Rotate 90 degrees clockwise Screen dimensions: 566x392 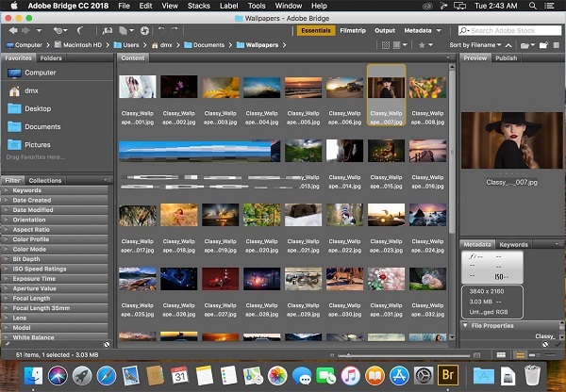tap(175, 31)
